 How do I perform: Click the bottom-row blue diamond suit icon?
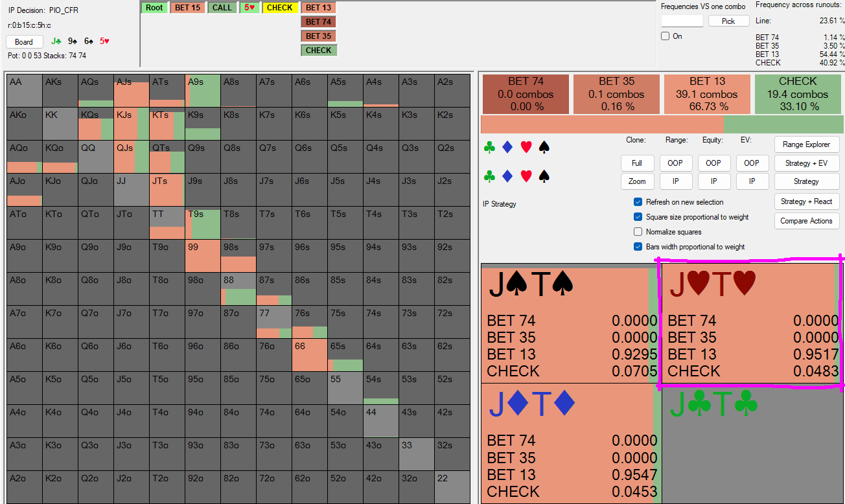[507, 176]
